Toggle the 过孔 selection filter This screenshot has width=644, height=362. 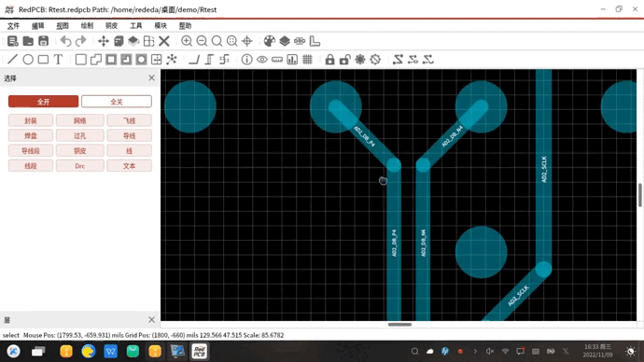point(80,136)
